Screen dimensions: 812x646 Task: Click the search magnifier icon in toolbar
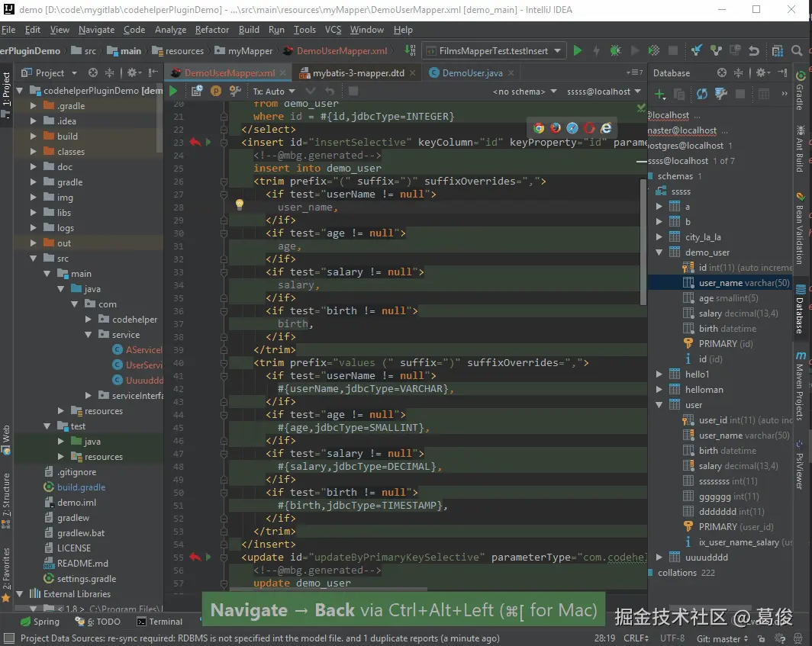[795, 51]
